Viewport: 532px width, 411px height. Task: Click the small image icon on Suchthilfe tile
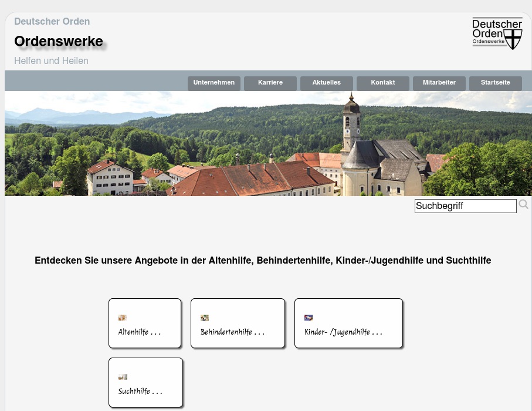(122, 376)
